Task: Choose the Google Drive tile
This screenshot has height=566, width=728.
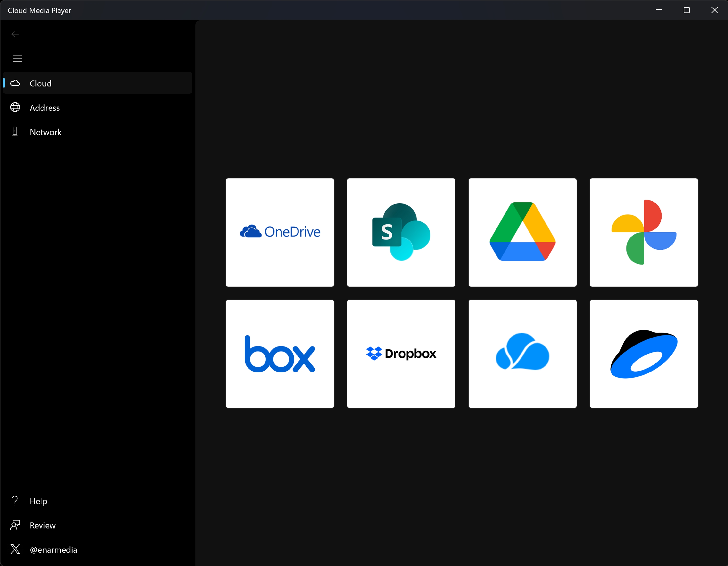Action: tap(522, 232)
